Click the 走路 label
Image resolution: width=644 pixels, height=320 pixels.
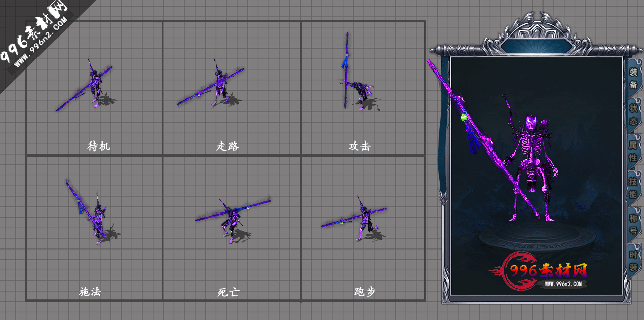[x=227, y=147]
